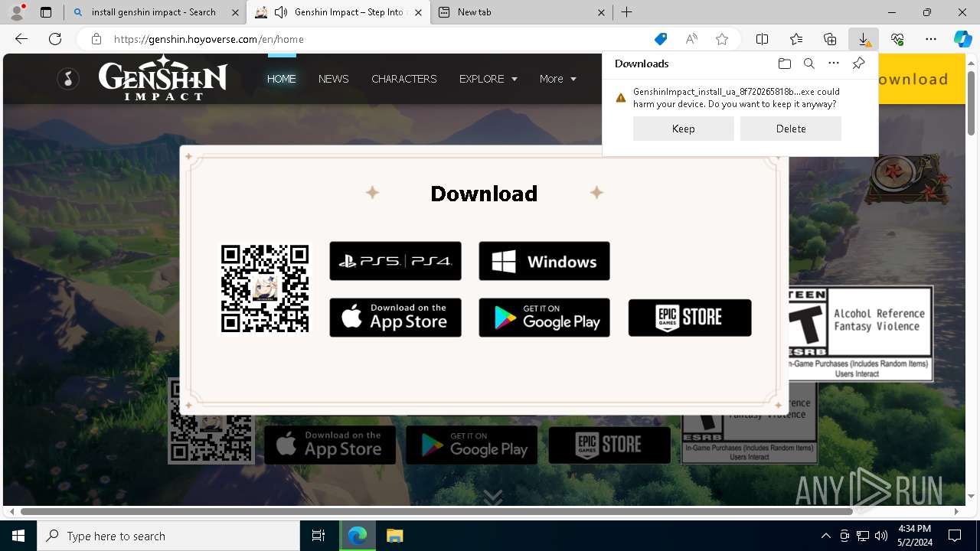Image resolution: width=980 pixels, height=551 pixels.
Task: Click the background Google Play badge behind dialog
Action: pos(472,445)
